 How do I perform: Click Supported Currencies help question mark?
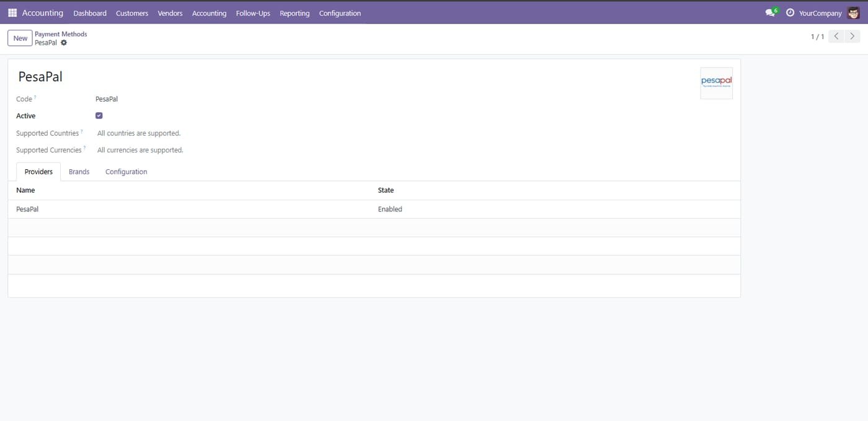(x=84, y=148)
